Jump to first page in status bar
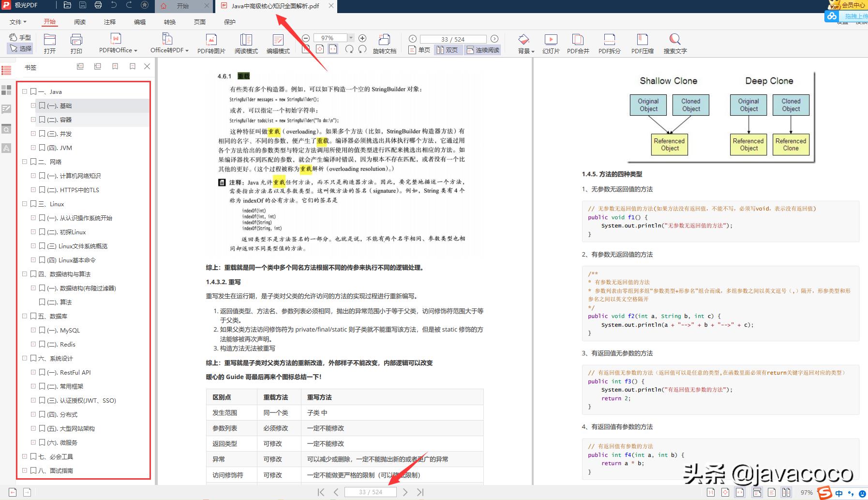 (x=321, y=492)
